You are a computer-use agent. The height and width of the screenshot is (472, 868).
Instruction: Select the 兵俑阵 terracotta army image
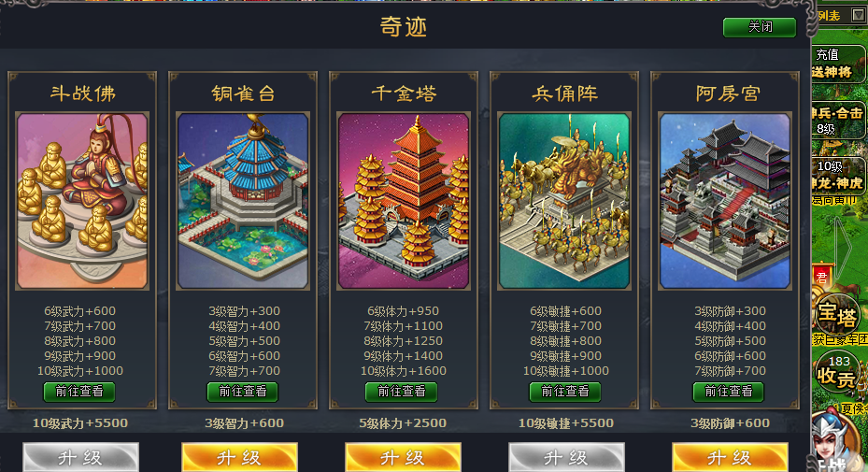click(x=564, y=201)
